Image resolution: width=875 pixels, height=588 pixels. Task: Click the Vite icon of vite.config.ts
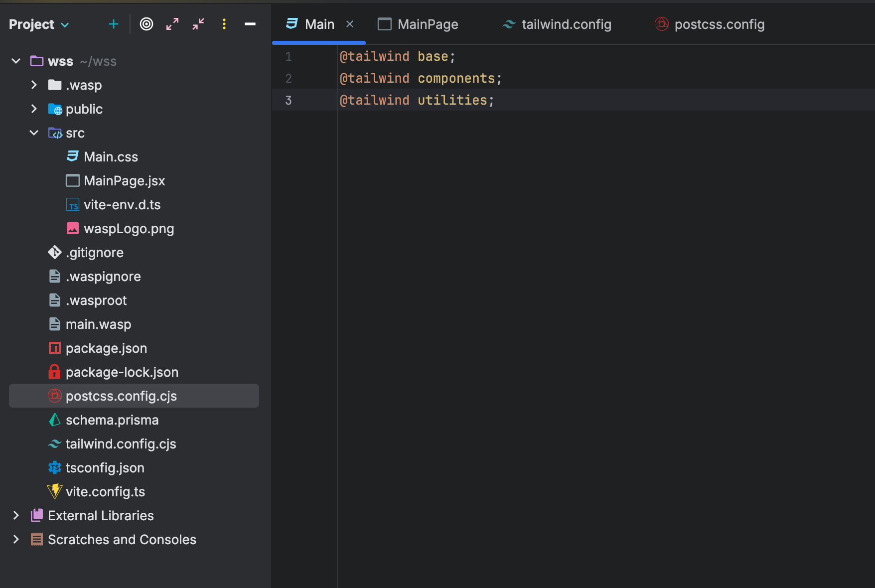pos(55,491)
